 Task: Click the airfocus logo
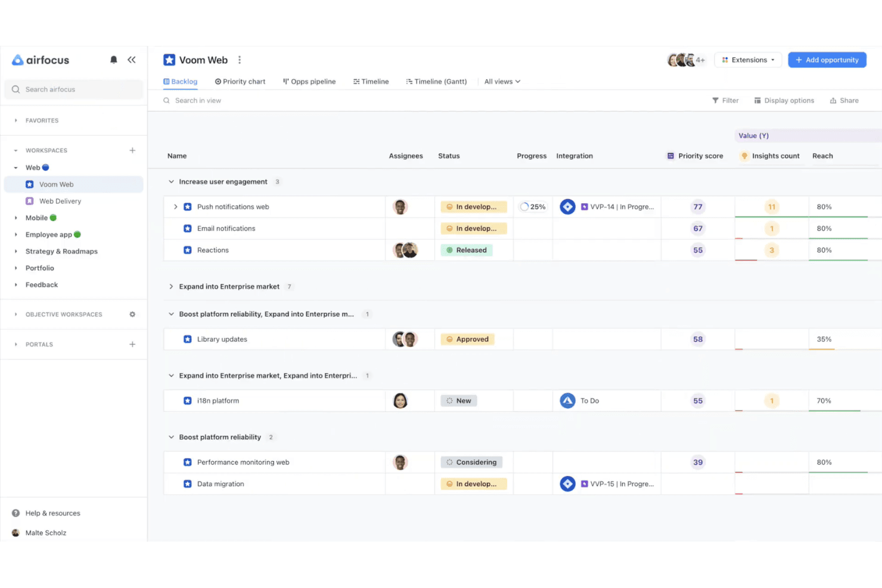click(x=41, y=60)
